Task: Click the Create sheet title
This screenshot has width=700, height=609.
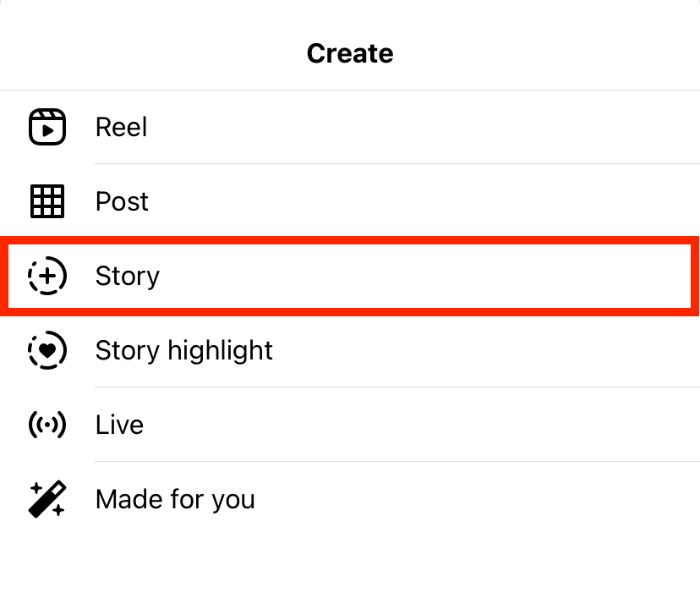Action: [350, 53]
